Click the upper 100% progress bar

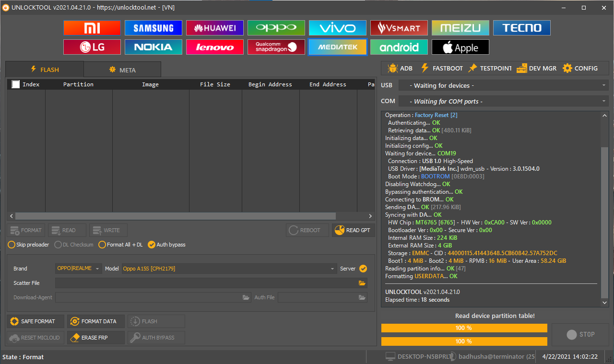click(x=464, y=328)
